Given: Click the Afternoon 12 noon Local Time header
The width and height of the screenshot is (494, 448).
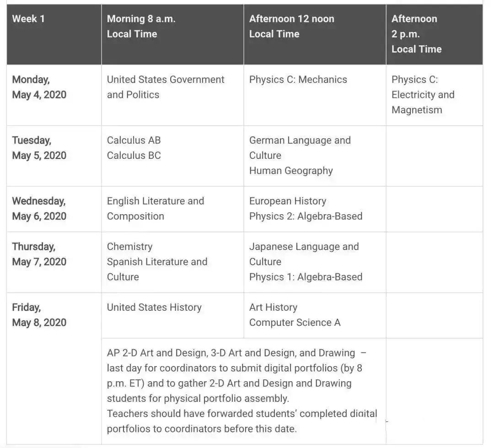Looking at the screenshot, I should point(315,34).
